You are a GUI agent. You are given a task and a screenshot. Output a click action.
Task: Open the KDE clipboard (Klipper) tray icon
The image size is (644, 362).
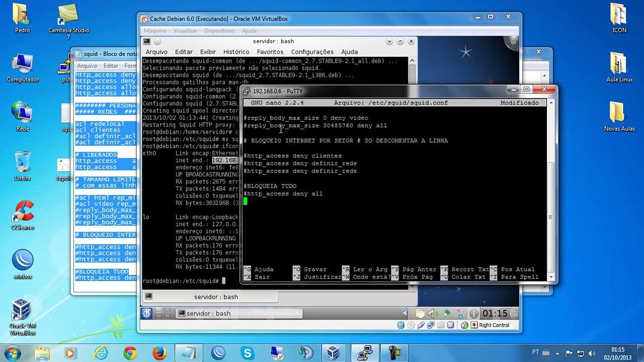click(x=421, y=313)
